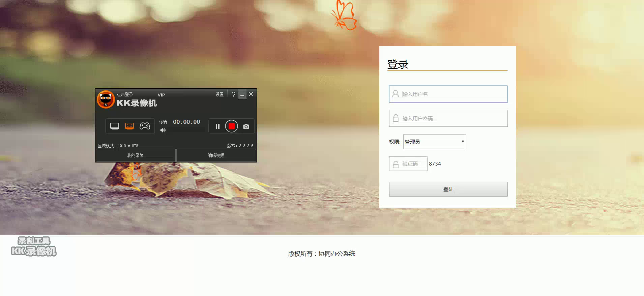
Task: Click the captcha code 8734
Action: [x=435, y=164]
